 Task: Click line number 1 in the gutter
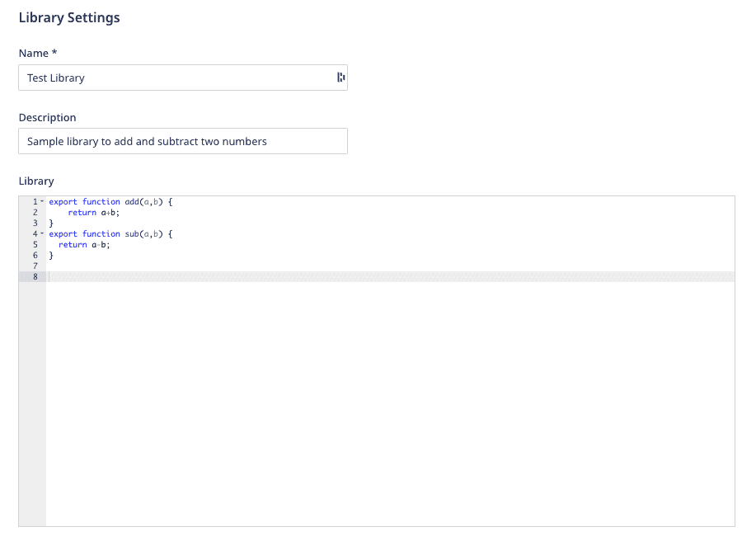coord(34,201)
